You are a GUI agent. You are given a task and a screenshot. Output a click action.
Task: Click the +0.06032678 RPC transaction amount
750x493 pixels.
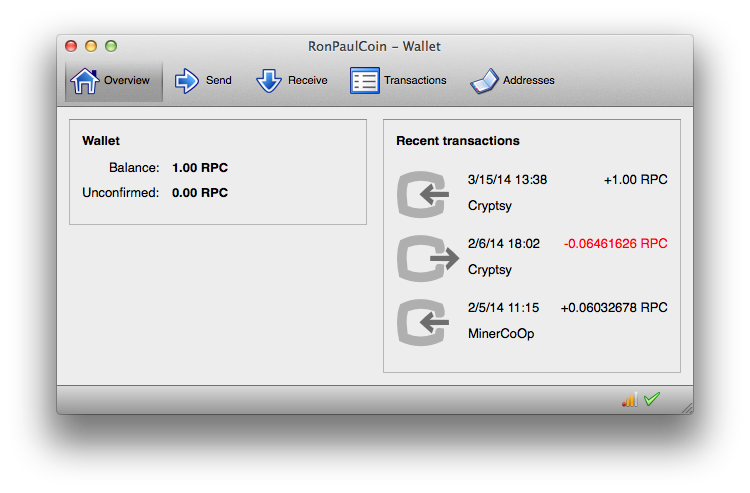point(613,308)
